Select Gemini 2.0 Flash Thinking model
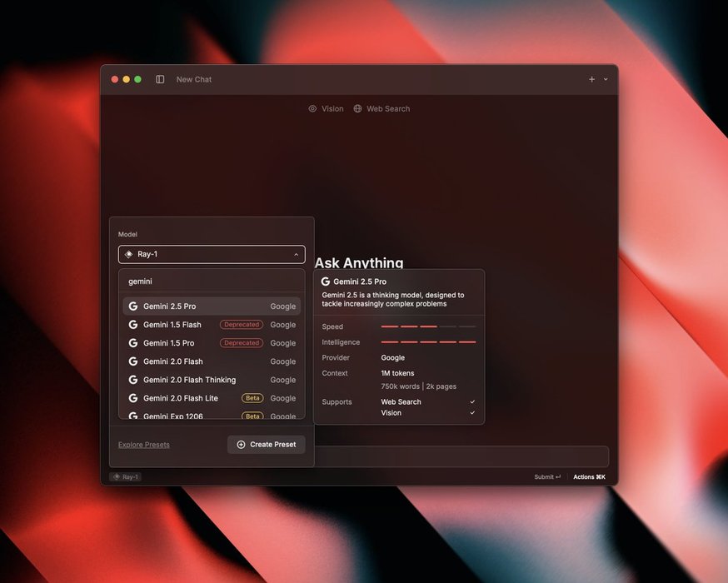The height and width of the screenshot is (583, 728). click(212, 380)
